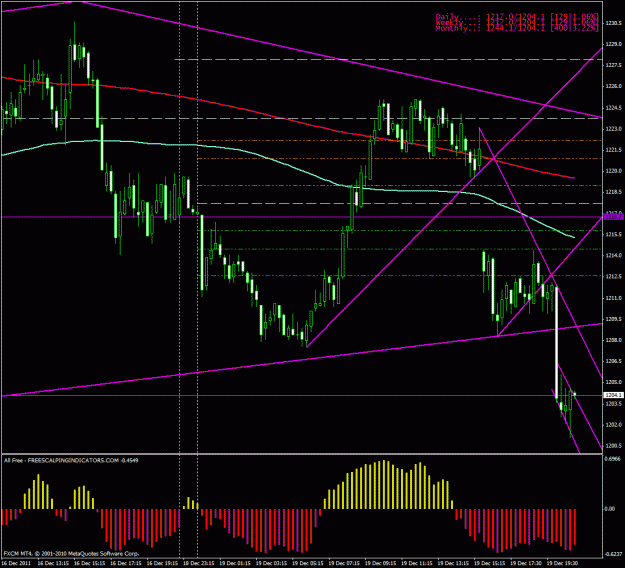Click the 1214.0 price axis label
This screenshot has width=625, height=568.
tap(613, 256)
